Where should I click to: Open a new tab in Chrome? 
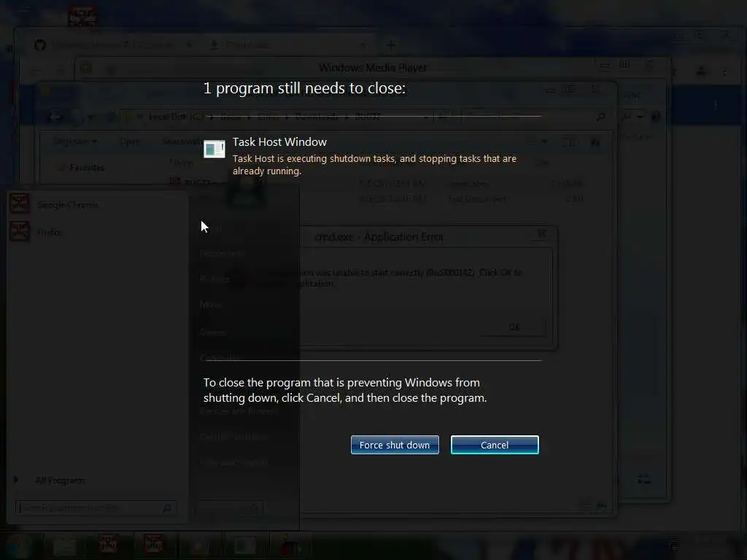[391, 45]
